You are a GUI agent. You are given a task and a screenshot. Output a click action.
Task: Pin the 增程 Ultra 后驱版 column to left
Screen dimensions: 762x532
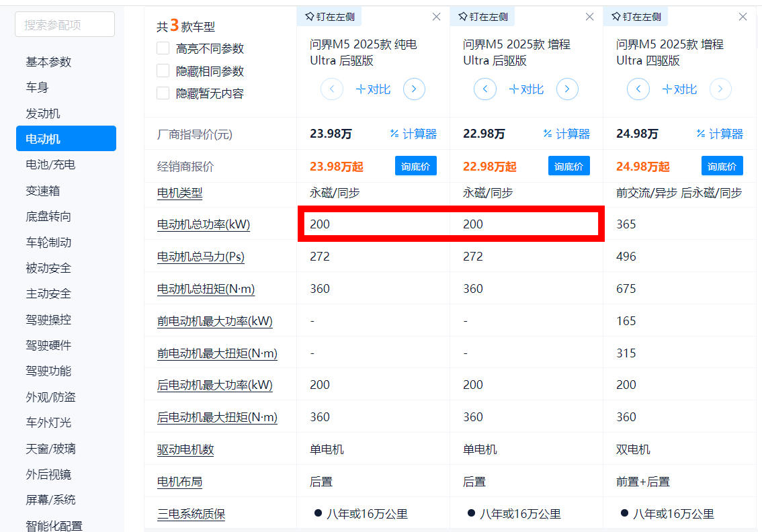[x=482, y=17]
